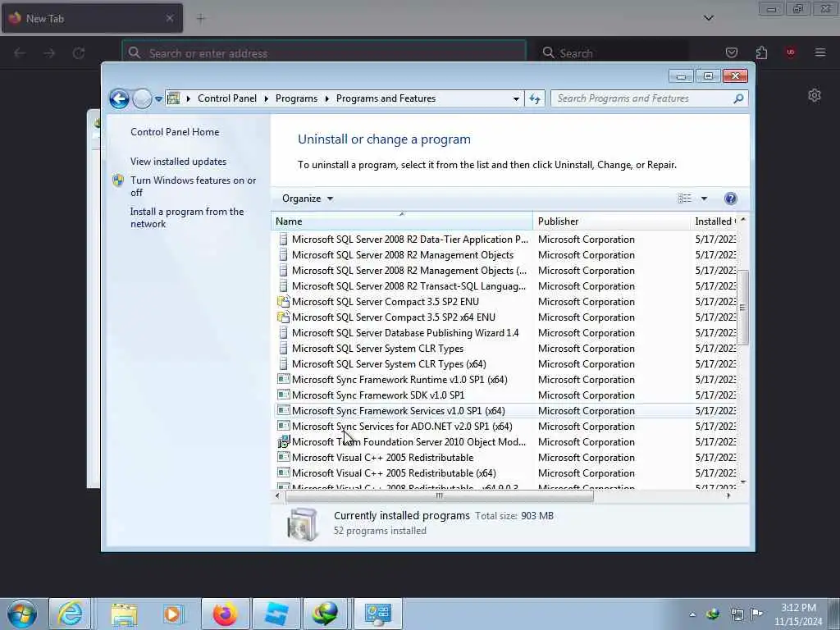
Task: Open Install a program from the network
Action: (187, 217)
